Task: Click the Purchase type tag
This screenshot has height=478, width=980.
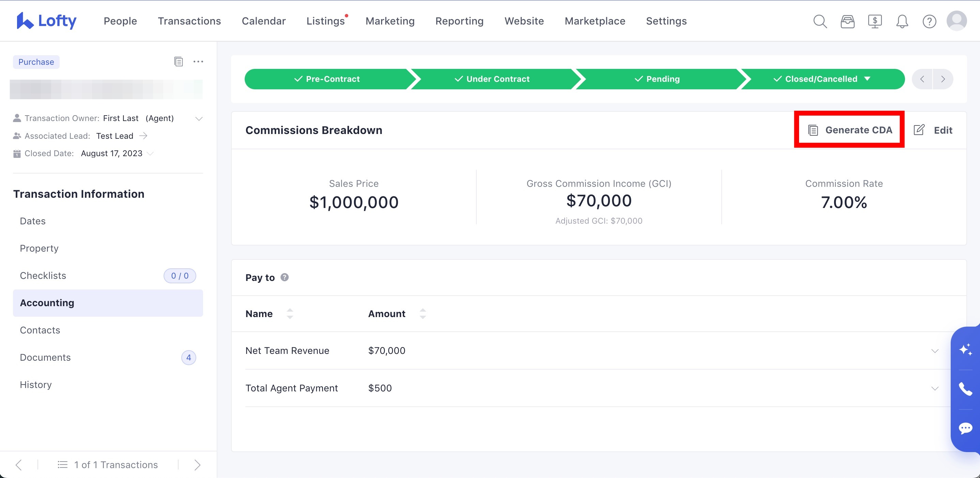Action: click(x=36, y=62)
